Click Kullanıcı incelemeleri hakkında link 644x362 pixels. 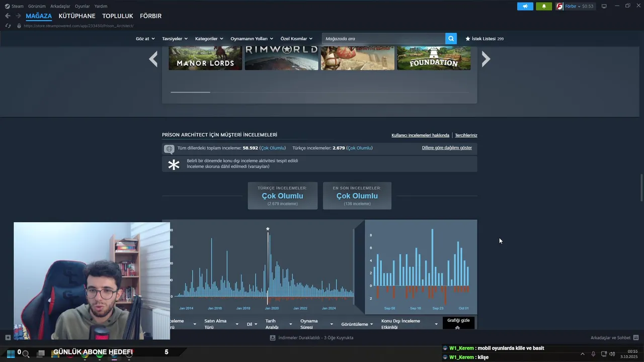[420, 135]
